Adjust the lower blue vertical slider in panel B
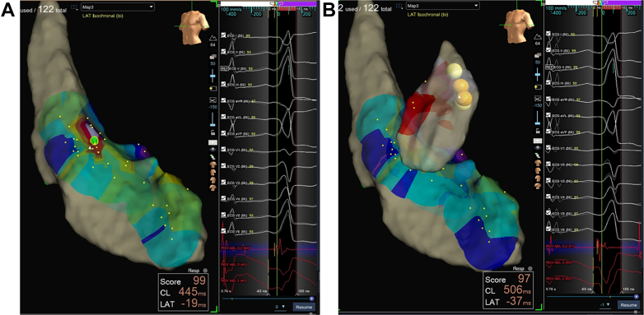 (x=538, y=118)
